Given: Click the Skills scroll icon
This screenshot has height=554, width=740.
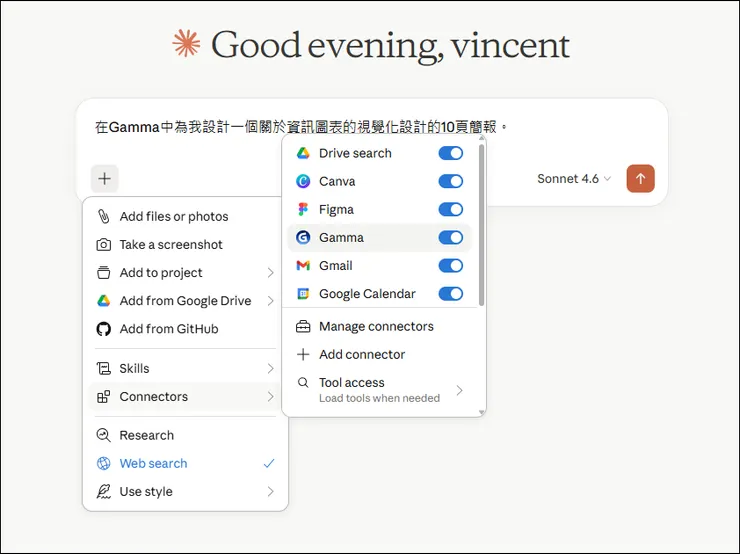Looking at the screenshot, I should (103, 368).
